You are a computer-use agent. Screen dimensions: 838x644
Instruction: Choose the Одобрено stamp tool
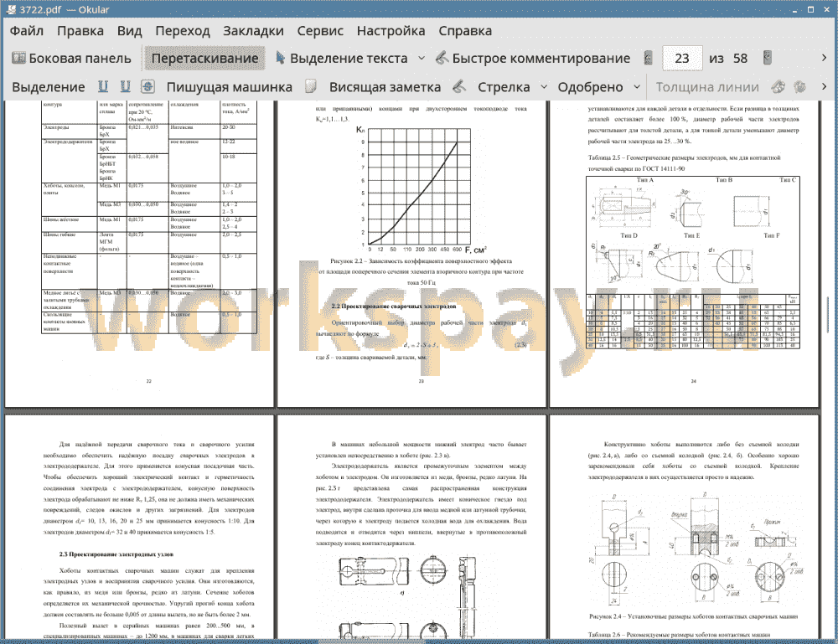pyautogui.click(x=590, y=87)
